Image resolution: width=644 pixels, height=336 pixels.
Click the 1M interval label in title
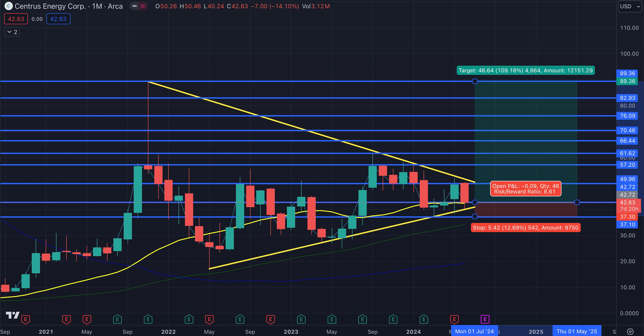click(97, 6)
